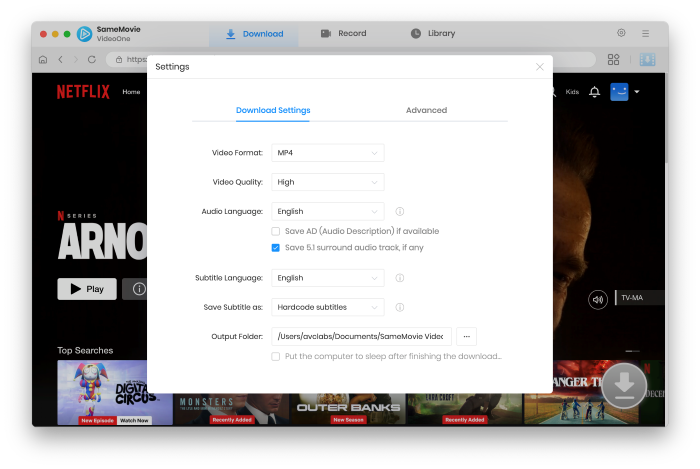
Task: Switch to the Library tab
Action: click(x=433, y=33)
